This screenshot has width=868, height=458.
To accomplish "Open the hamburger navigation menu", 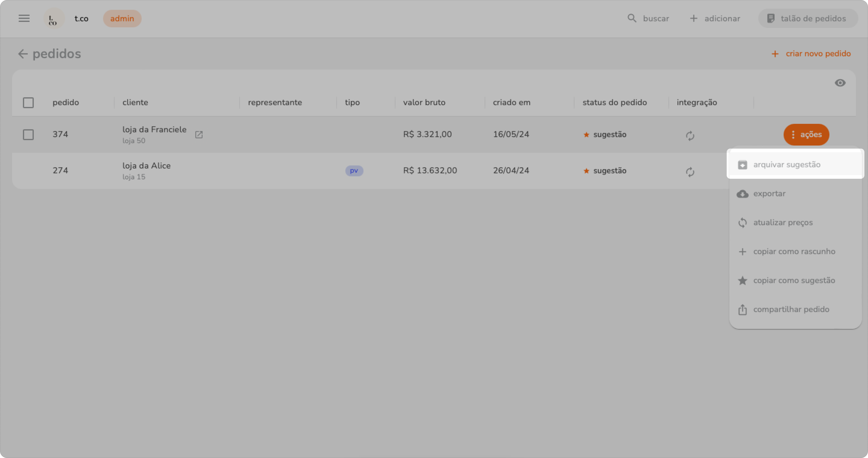I will 24,18.
